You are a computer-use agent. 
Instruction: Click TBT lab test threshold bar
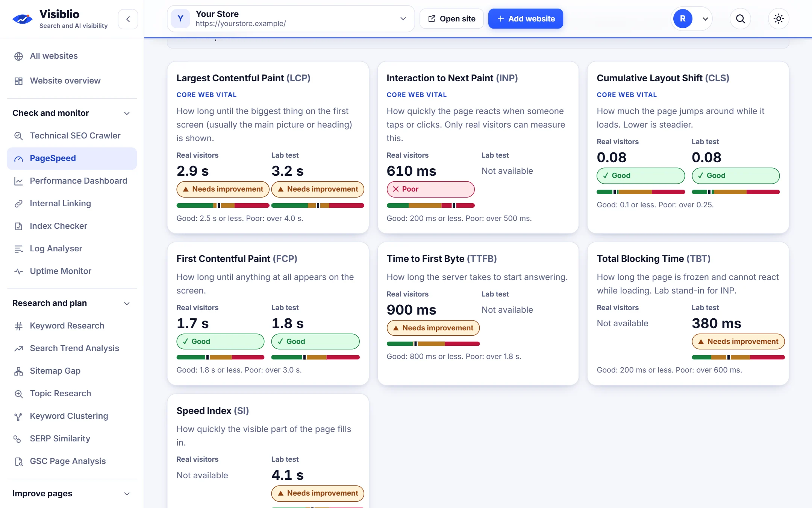pos(738,357)
